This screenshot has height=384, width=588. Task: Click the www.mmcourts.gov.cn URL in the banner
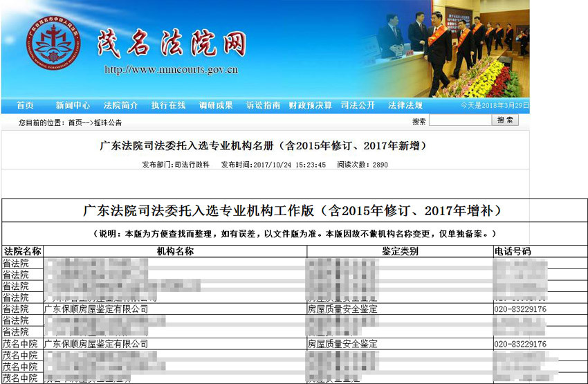[171, 69]
